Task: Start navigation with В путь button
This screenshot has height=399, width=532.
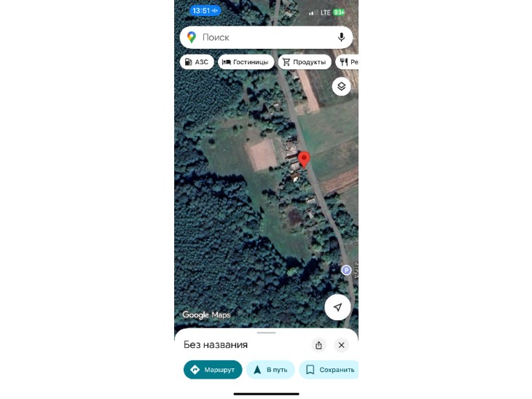Action: point(270,369)
